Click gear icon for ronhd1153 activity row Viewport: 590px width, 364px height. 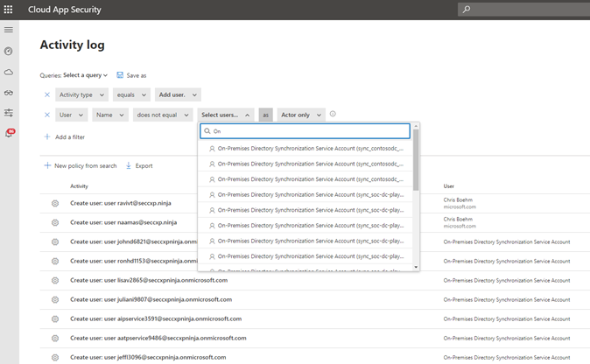click(55, 261)
